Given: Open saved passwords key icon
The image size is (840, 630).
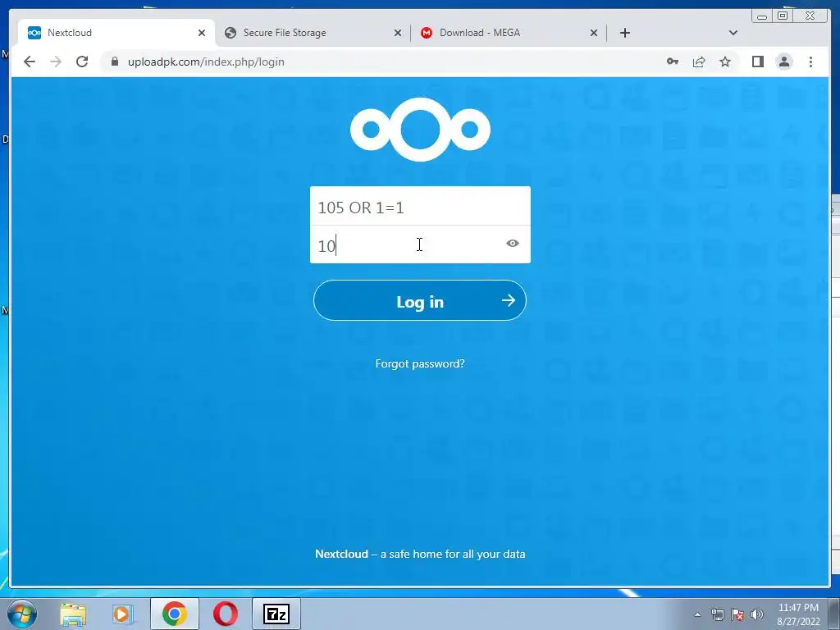Looking at the screenshot, I should pyautogui.click(x=673, y=62).
